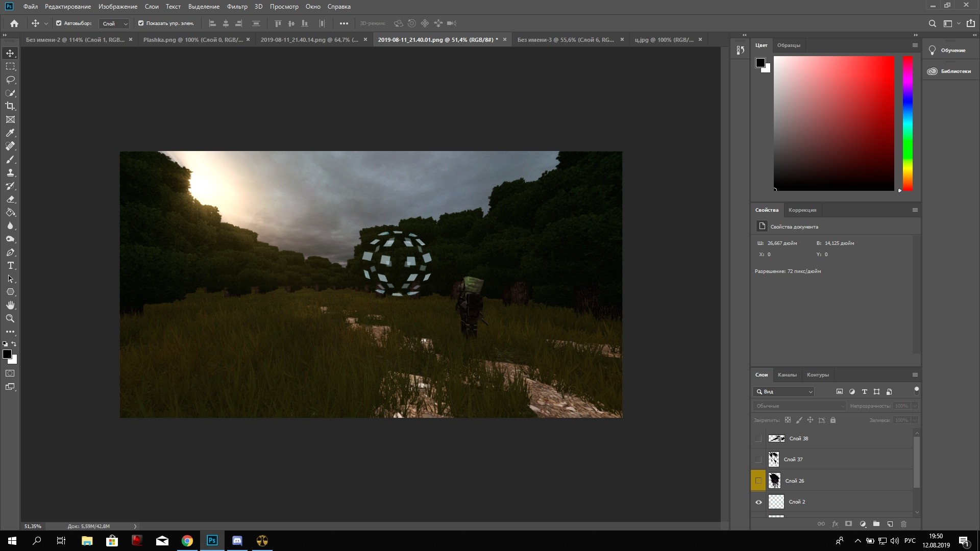Image resolution: width=980 pixels, height=551 pixels.
Task: Toggle Quick Mask mode
Action: click(10, 373)
